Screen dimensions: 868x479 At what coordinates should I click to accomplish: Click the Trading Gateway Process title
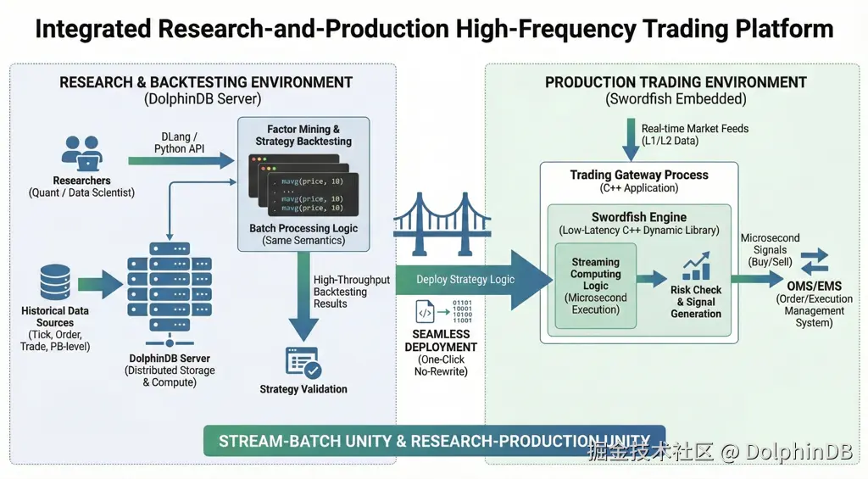pos(639,175)
